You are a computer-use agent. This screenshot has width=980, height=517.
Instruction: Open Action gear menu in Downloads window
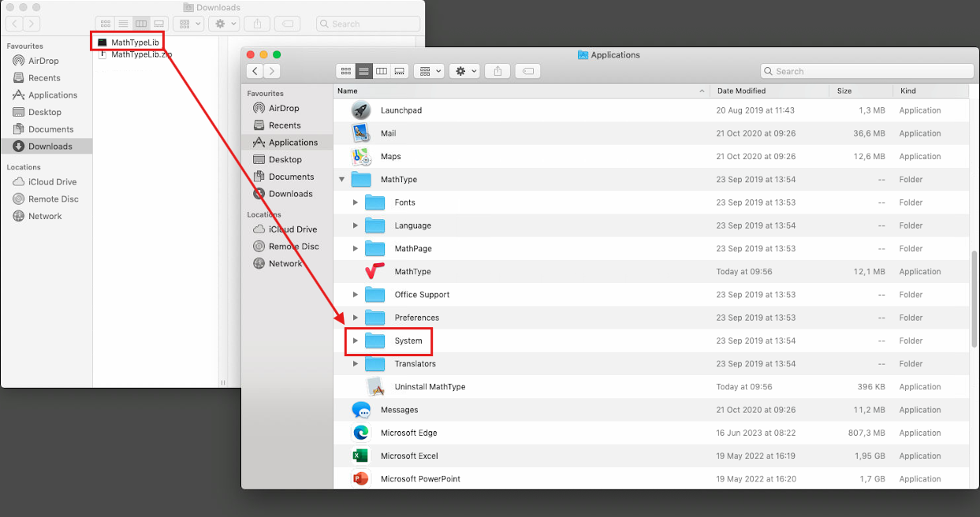[x=224, y=24]
